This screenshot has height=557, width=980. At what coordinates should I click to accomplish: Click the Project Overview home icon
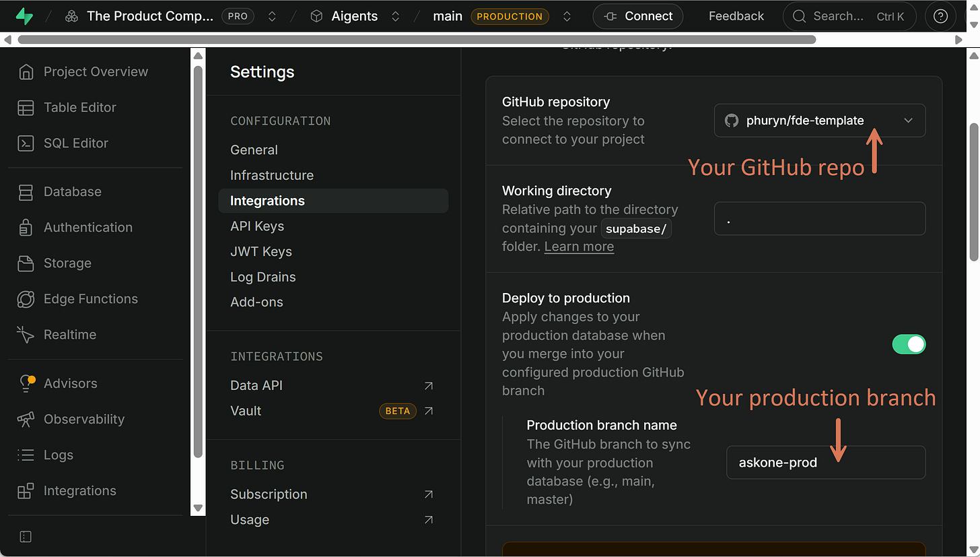(26, 72)
